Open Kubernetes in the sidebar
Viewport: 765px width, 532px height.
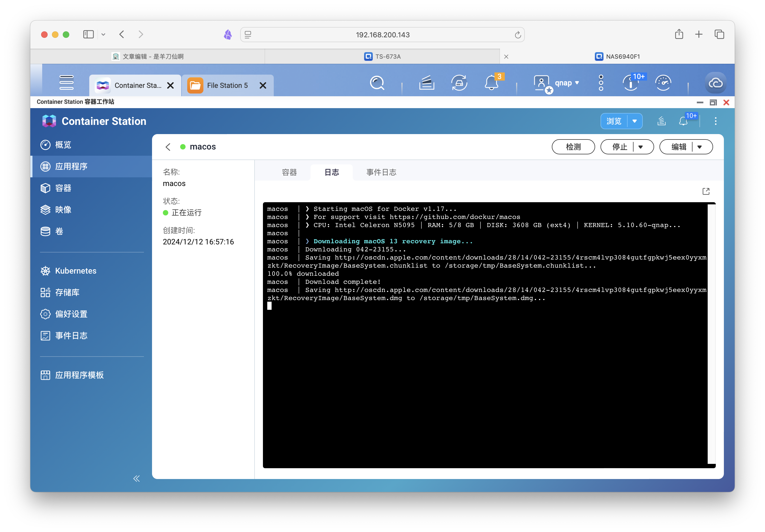point(91,271)
